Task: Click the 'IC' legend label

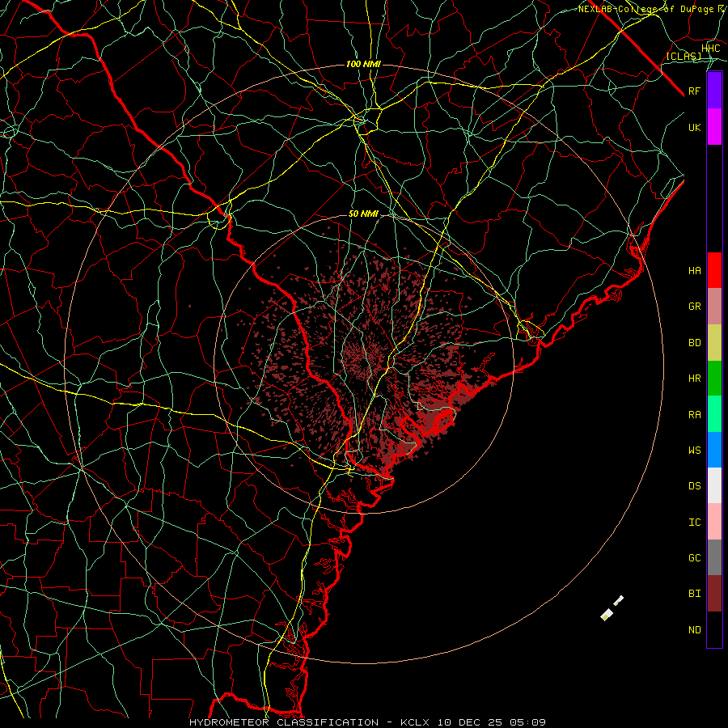Action: pyautogui.click(x=694, y=523)
